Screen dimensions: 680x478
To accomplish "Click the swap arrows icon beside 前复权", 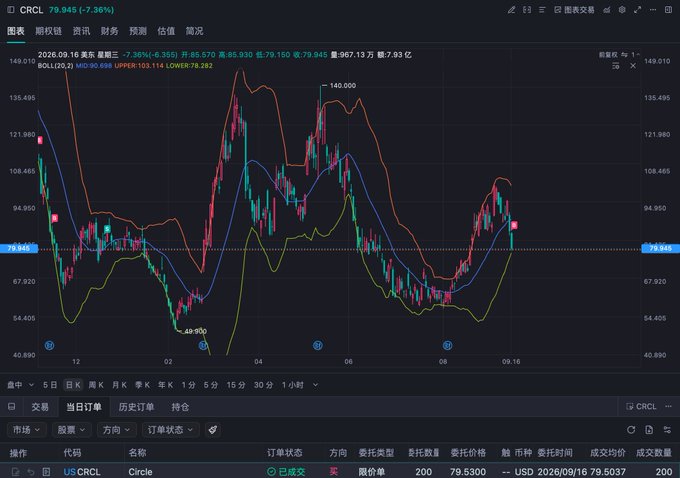I will pyautogui.click(x=624, y=55).
